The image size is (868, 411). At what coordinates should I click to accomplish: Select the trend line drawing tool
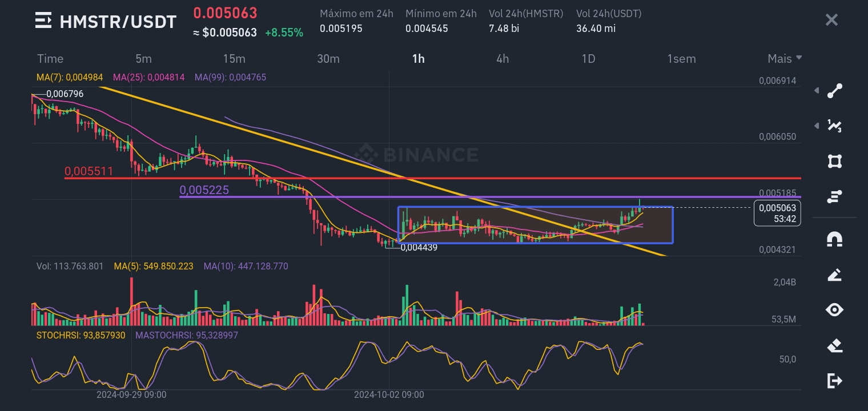click(834, 90)
